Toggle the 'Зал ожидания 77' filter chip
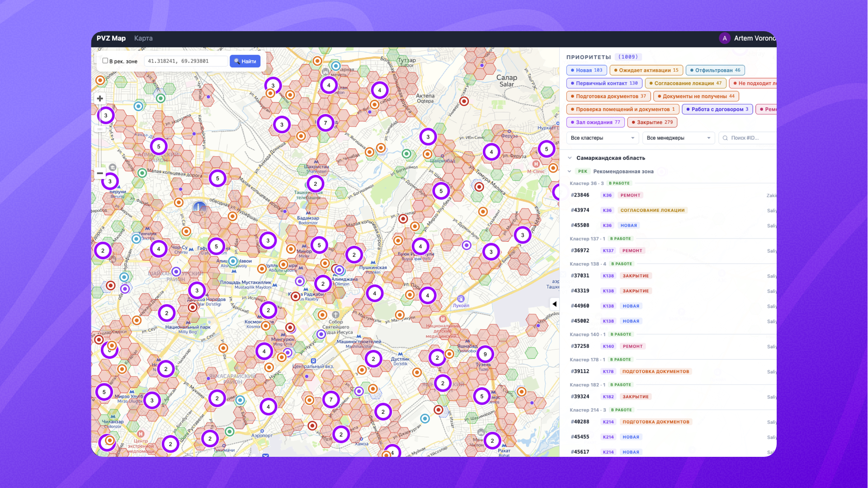Image resolution: width=868 pixels, height=488 pixels. (x=595, y=122)
